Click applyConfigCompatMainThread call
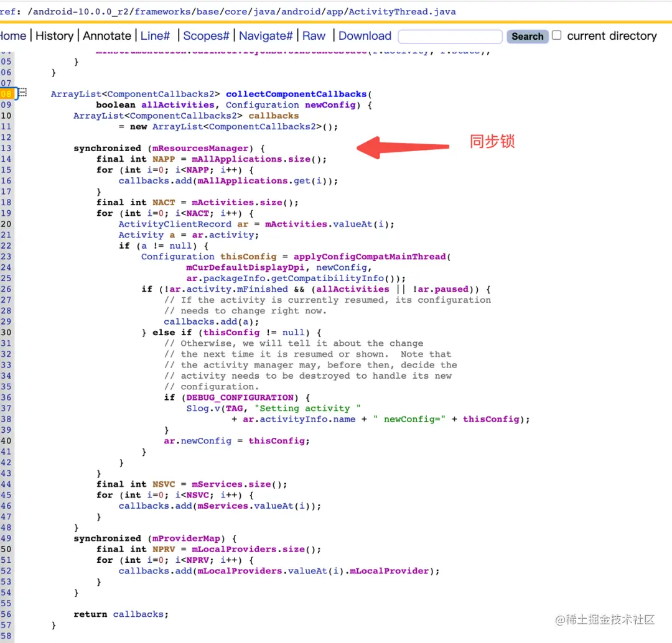The image size is (672, 643). point(370,257)
